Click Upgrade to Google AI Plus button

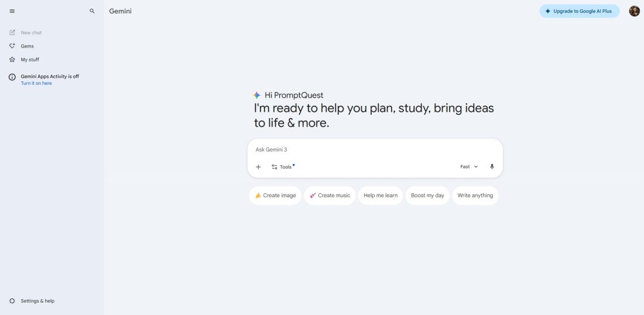pyautogui.click(x=579, y=11)
